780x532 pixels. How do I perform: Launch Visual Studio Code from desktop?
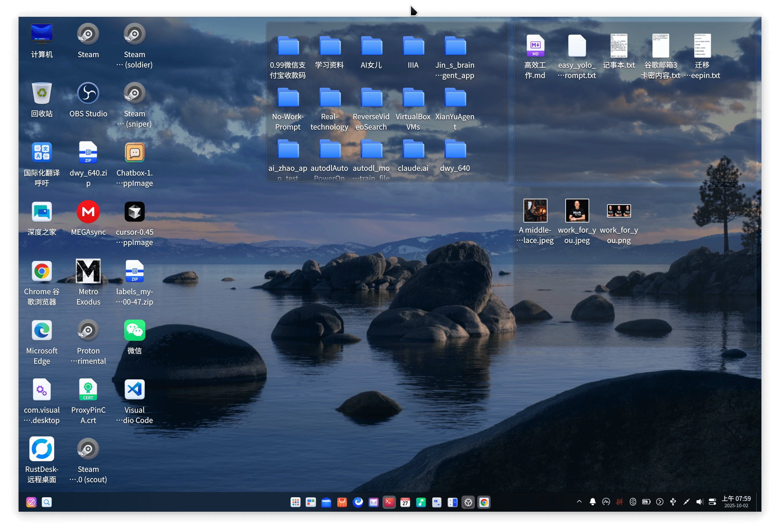(x=135, y=390)
